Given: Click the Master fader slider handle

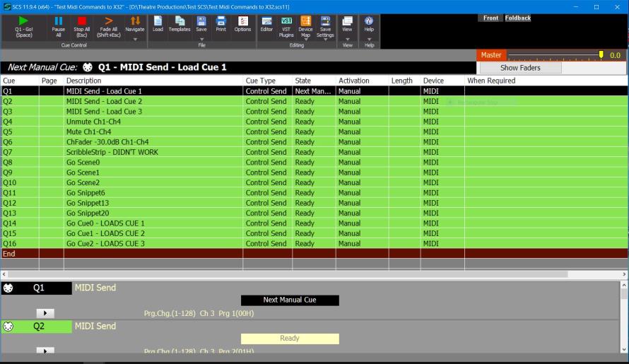Looking at the screenshot, I should click(601, 54).
